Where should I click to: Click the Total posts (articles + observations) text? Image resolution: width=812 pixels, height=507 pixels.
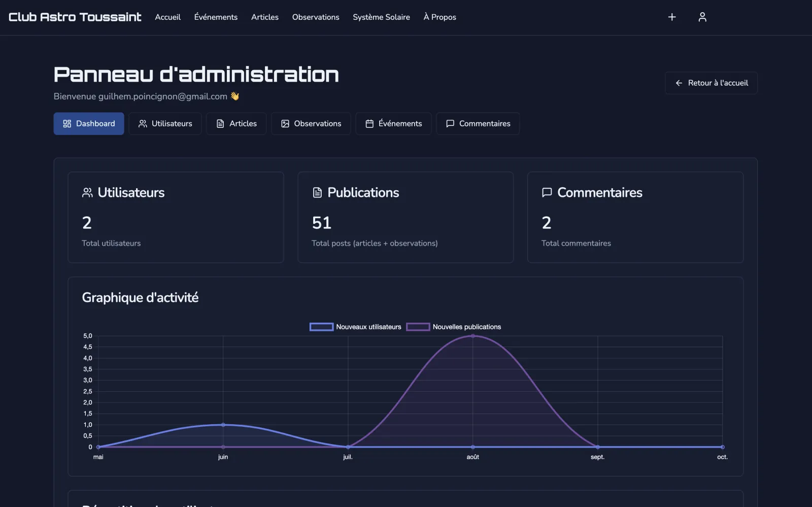tap(375, 244)
